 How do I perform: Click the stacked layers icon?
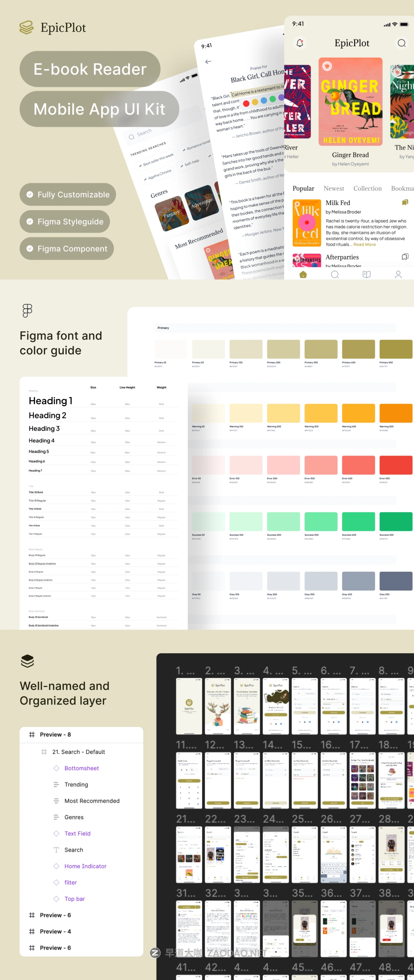(27, 661)
